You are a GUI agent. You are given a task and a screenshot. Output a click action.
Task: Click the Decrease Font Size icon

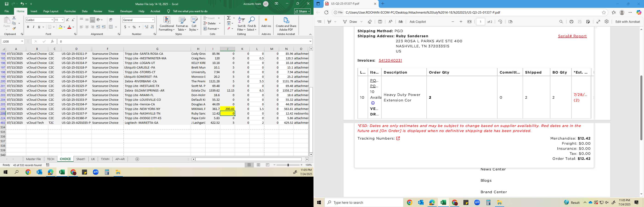click(73, 20)
